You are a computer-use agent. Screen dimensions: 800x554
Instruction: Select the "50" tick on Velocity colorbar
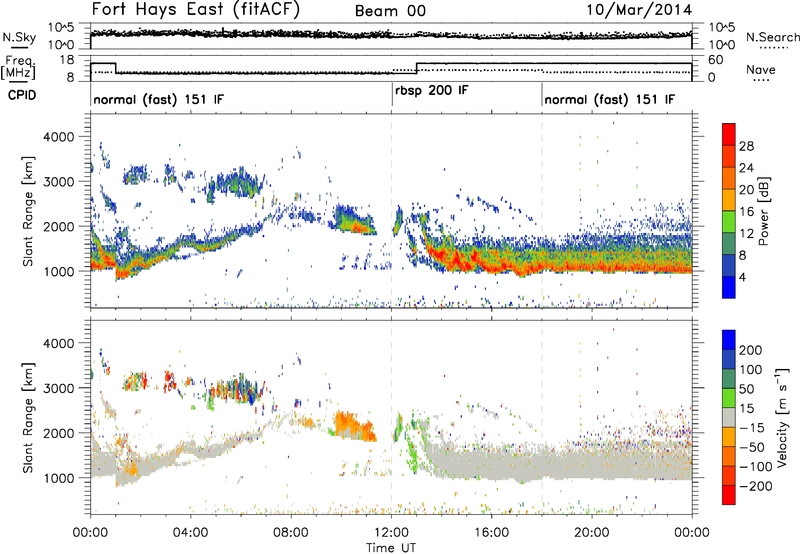(746, 389)
